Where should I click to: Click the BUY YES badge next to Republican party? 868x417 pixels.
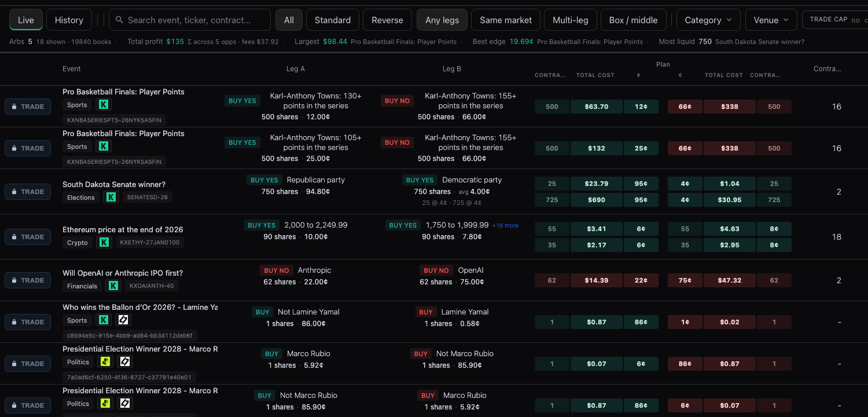tap(264, 180)
